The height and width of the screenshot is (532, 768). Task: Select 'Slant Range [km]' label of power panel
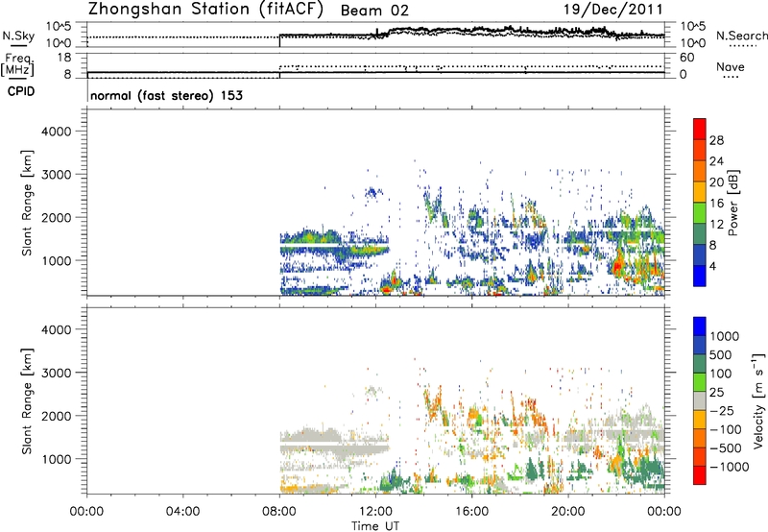click(x=27, y=203)
